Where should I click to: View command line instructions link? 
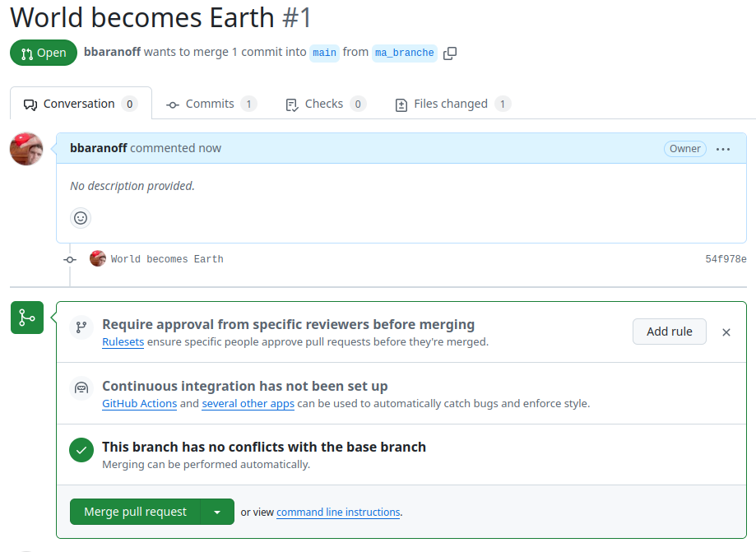tap(338, 512)
